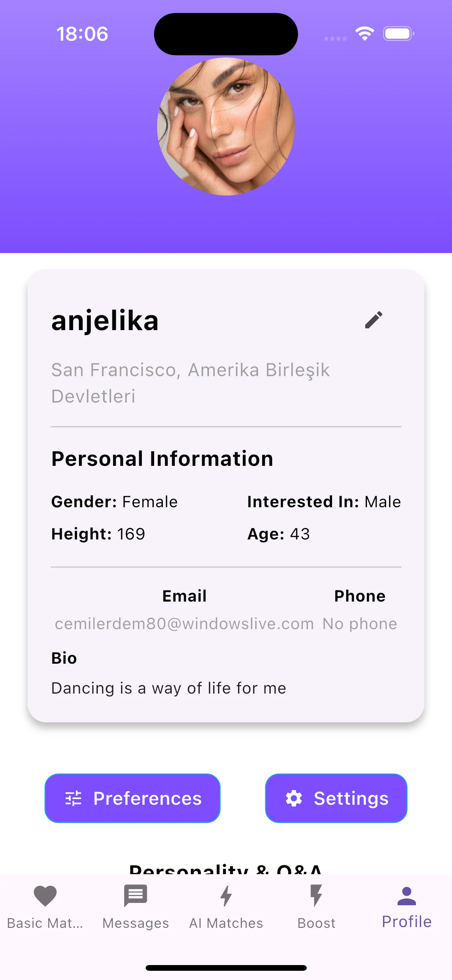Tap the Profile person icon
This screenshot has width=452, height=980.
(x=406, y=896)
